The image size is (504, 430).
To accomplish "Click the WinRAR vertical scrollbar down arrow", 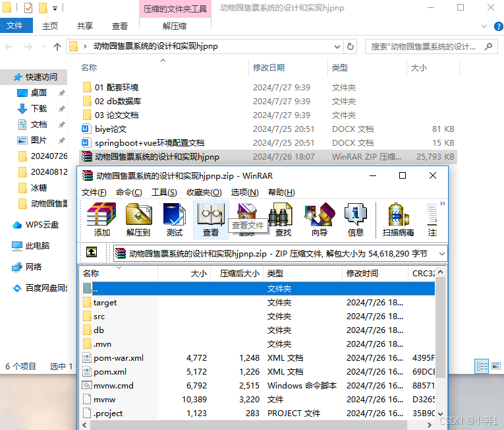I will 440,414.
